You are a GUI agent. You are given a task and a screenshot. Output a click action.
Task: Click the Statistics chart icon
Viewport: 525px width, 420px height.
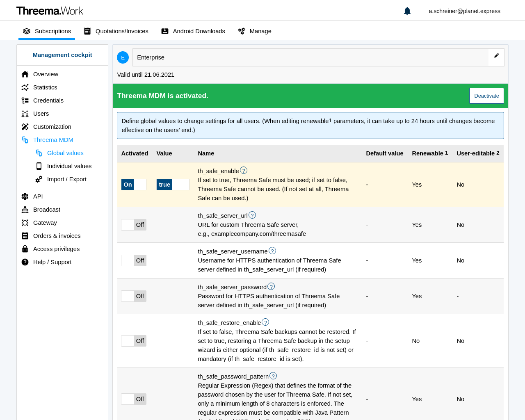click(25, 87)
